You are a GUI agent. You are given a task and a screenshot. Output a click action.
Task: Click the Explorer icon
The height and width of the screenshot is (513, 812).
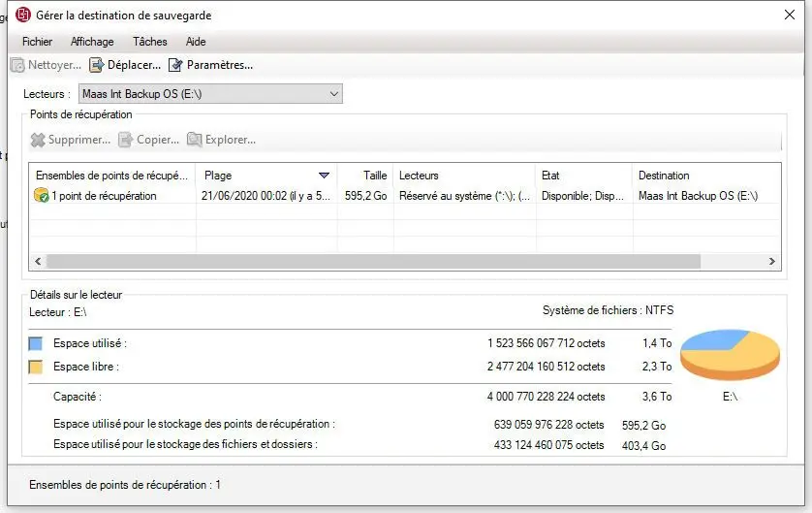[194, 140]
